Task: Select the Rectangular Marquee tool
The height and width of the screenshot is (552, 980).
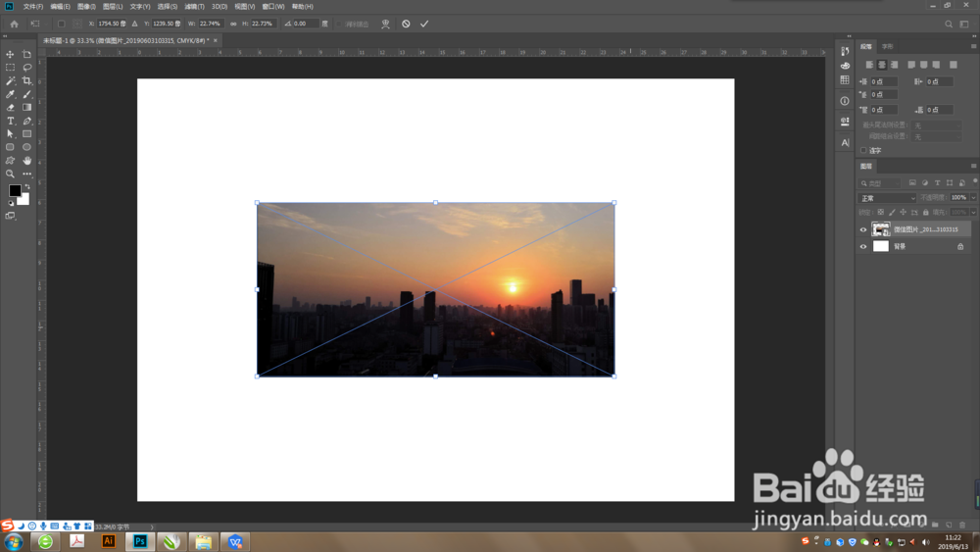Action: tap(10, 68)
